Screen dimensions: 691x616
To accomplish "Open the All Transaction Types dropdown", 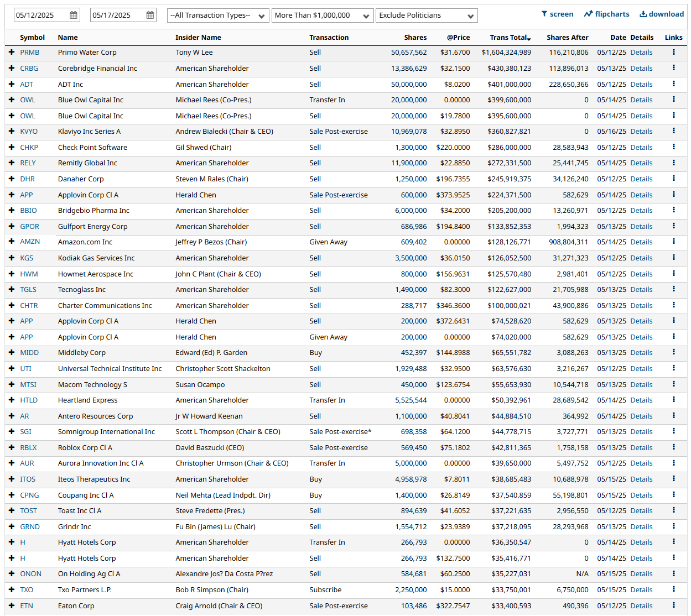I will [x=218, y=15].
